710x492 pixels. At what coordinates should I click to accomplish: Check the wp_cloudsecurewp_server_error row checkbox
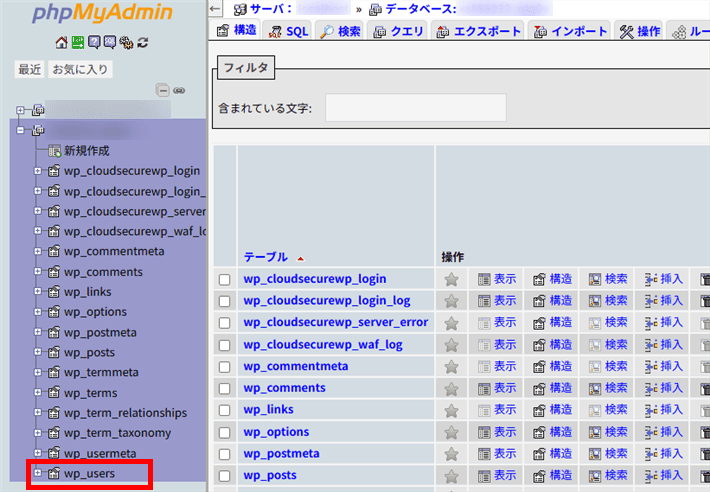click(225, 323)
